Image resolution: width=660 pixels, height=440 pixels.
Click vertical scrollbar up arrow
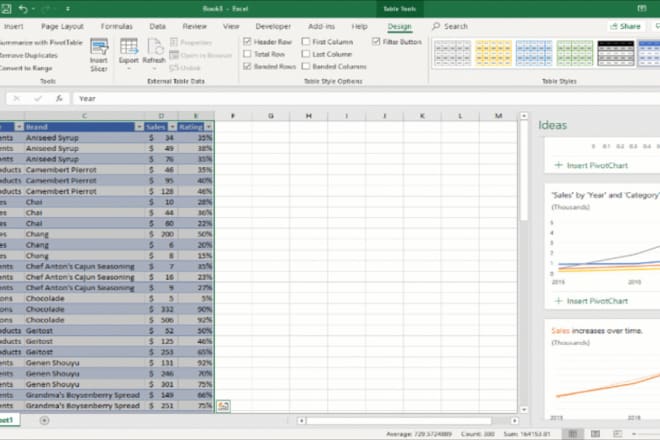(x=524, y=116)
